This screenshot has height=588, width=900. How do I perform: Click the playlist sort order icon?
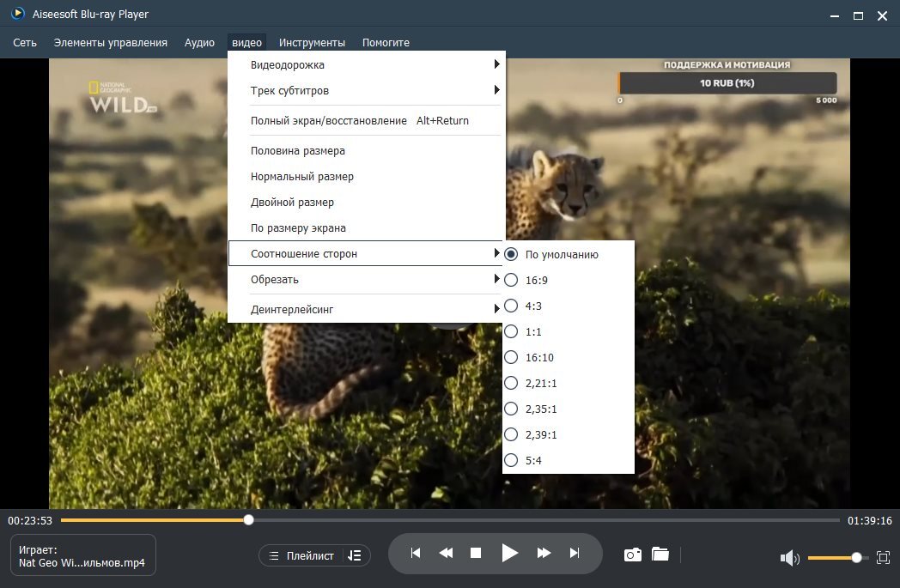pyautogui.click(x=355, y=555)
